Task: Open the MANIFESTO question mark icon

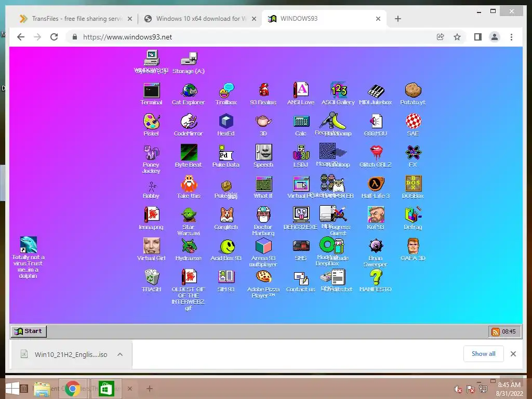Action: pos(376,281)
